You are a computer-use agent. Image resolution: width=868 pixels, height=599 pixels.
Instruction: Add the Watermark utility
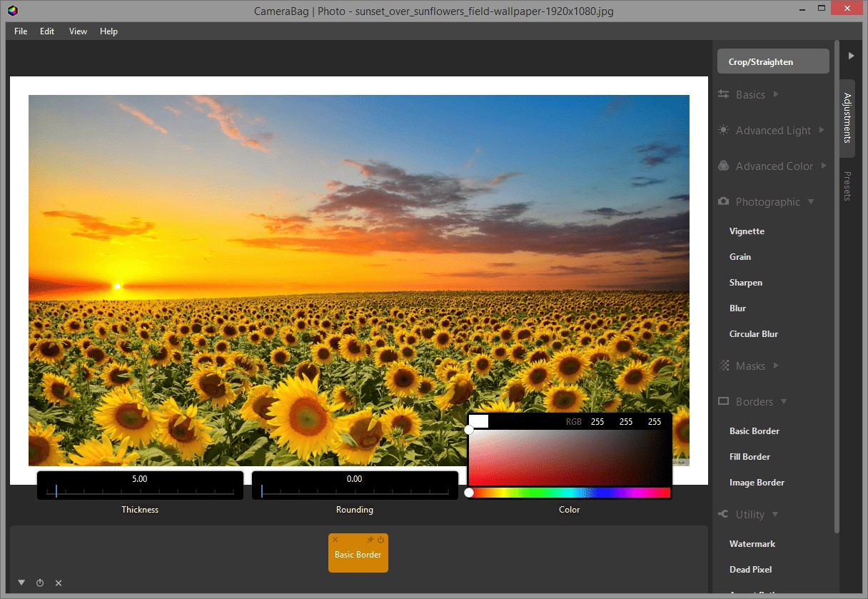752,544
